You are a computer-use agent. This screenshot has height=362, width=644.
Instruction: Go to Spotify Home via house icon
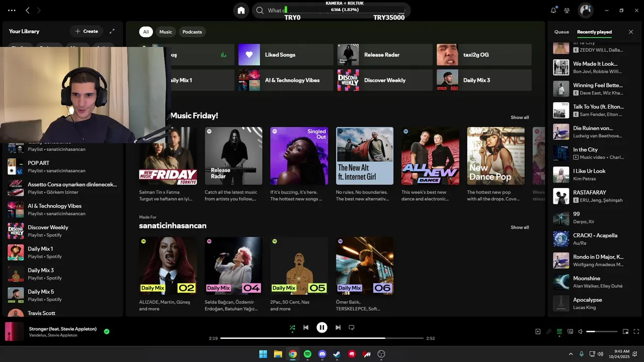tap(241, 10)
